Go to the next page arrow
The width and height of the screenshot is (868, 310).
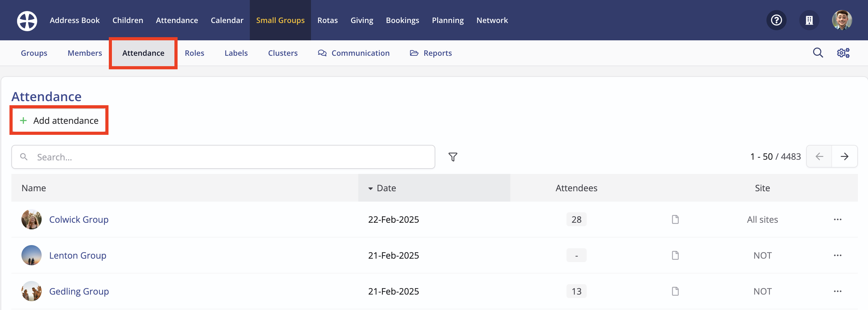coord(844,157)
